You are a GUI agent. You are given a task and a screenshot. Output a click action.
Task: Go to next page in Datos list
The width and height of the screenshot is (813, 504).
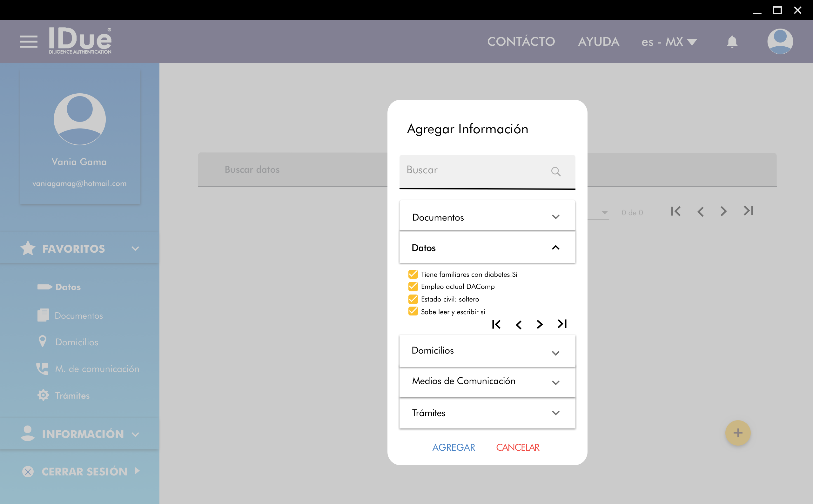pyautogui.click(x=539, y=324)
